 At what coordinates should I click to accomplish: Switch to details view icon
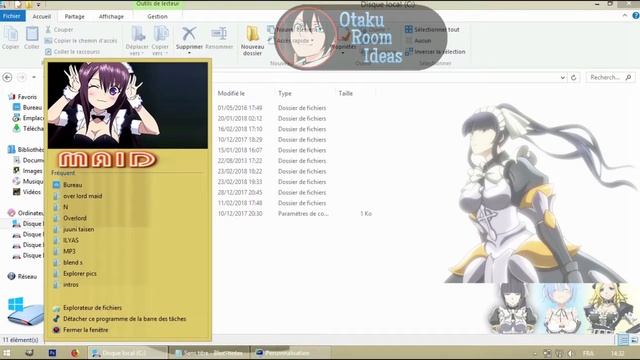click(x=623, y=340)
